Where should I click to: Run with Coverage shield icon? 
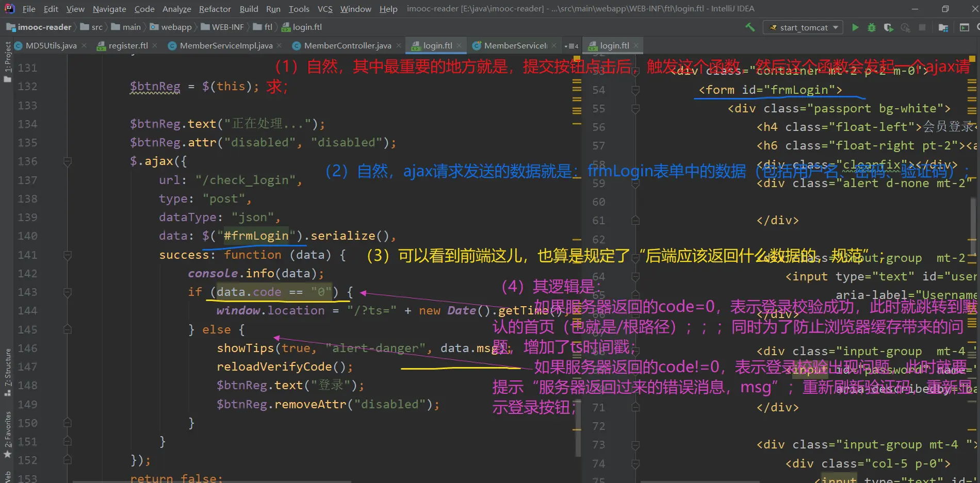[x=888, y=27]
